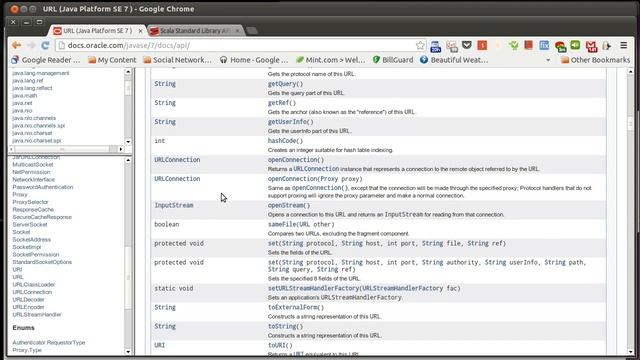Open the openConnection() method link
Image resolution: width=640 pixels, height=360 pixels.
coord(296,160)
